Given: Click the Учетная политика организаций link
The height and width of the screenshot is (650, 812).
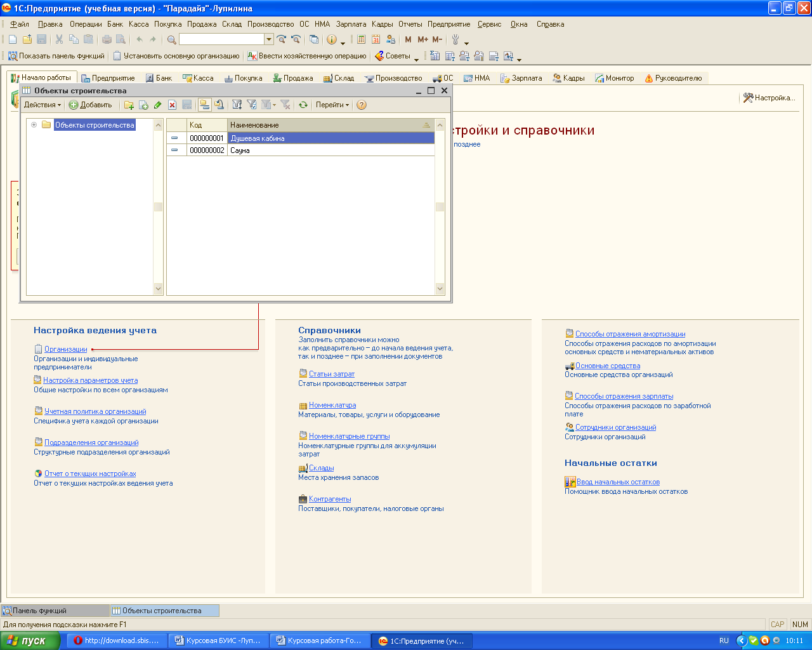Looking at the screenshot, I should [x=95, y=411].
